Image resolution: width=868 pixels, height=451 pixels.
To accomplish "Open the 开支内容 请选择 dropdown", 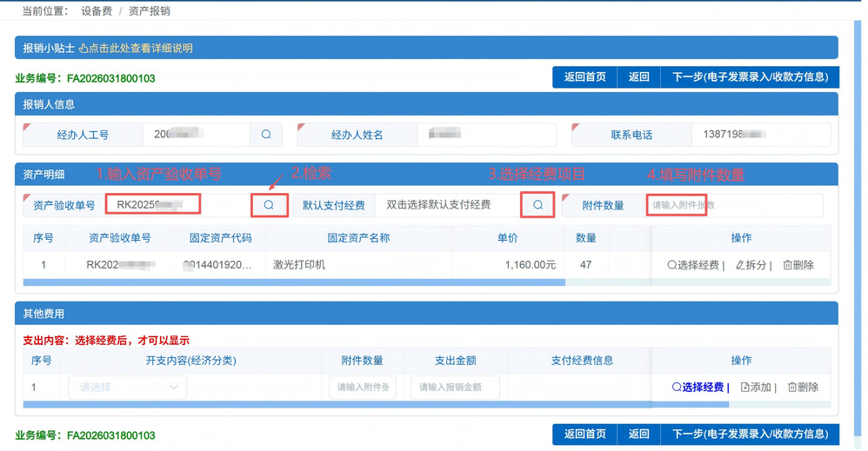I will pos(127,388).
